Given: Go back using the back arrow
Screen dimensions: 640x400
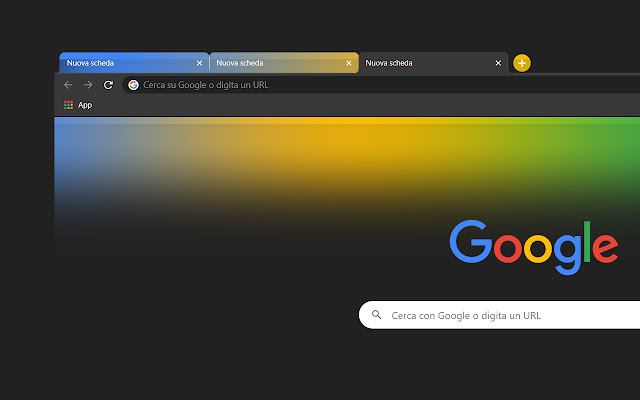Looking at the screenshot, I should click(x=68, y=85).
